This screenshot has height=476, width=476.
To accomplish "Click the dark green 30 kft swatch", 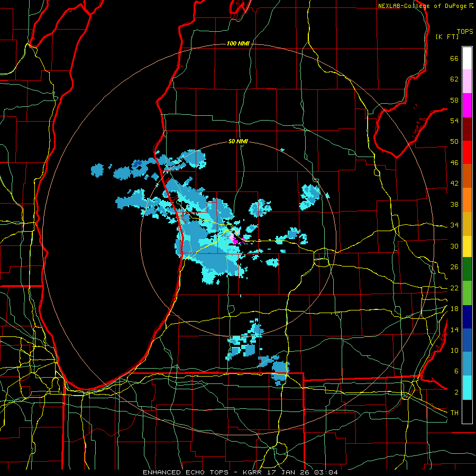I will point(467,269).
